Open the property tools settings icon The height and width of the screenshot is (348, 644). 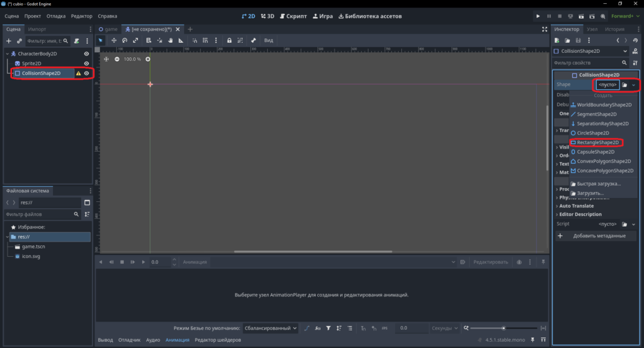[635, 63]
